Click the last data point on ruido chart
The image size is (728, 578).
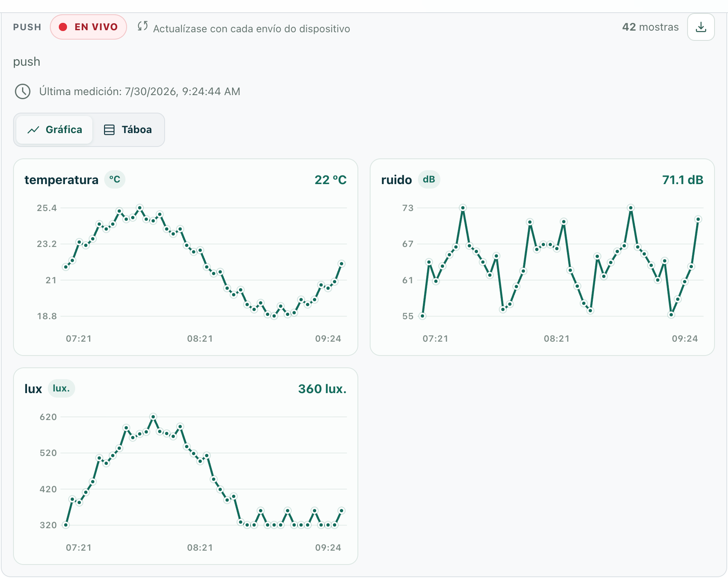pos(698,219)
